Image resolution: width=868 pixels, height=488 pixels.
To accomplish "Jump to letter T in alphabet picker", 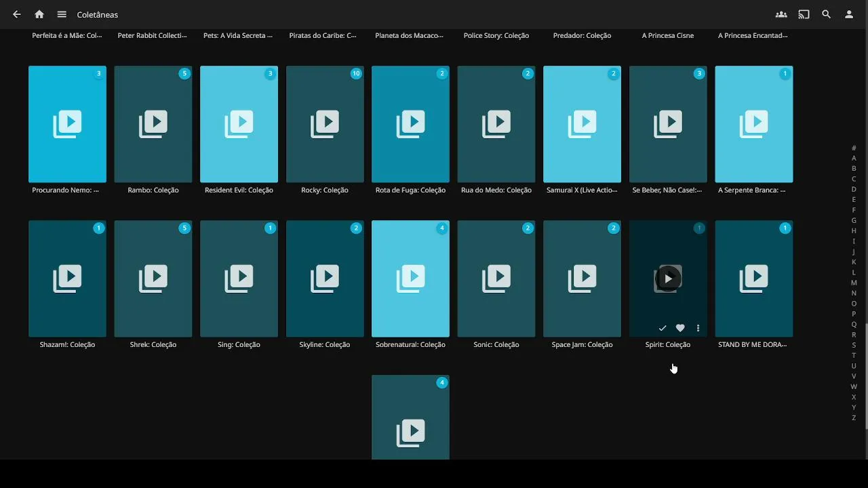I will pos(854,355).
